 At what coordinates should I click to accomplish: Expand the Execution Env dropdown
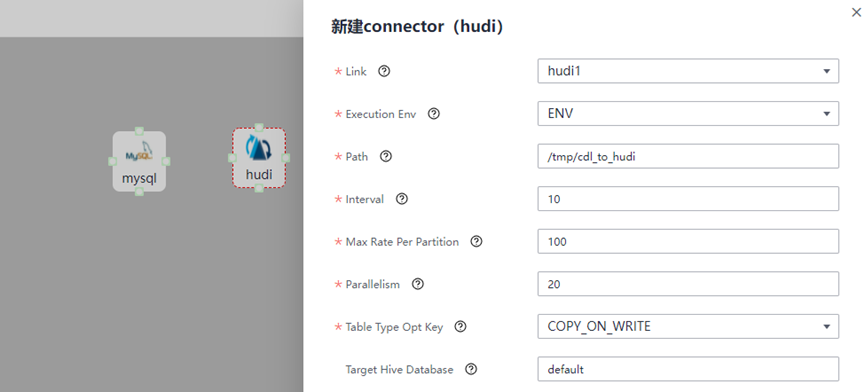tap(688, 114)
